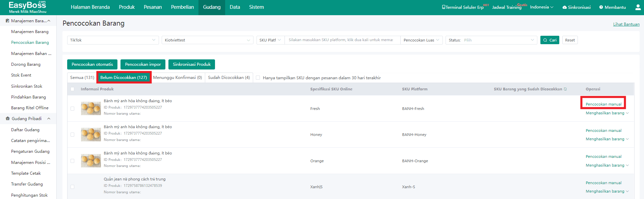Screen dimensions: 644x199
Task: Click the Sinkronisasi Produk button
Action: pos(192,64)
